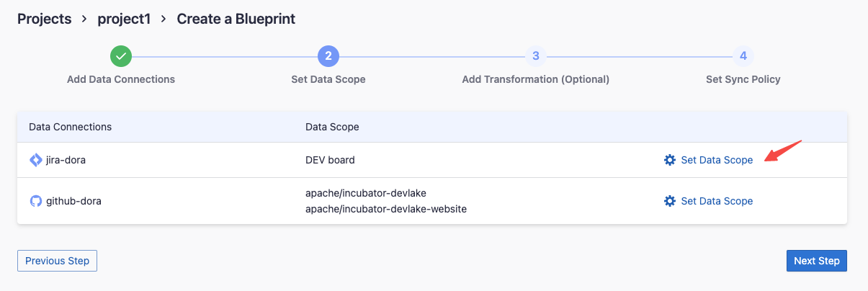This screenshot has width=868, height=291.
Task: Select the apache/incubator-devlake-website scope entry
Action: click(386, 209)
